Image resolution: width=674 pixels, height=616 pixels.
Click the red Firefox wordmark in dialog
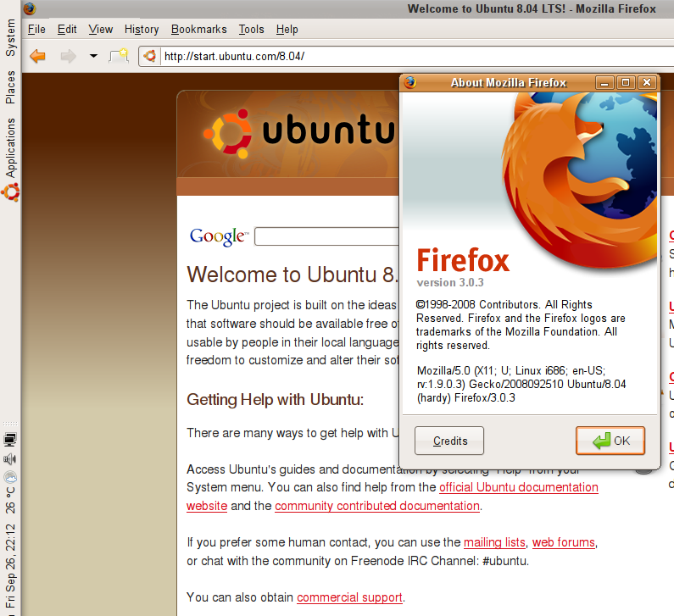point(463,260)
